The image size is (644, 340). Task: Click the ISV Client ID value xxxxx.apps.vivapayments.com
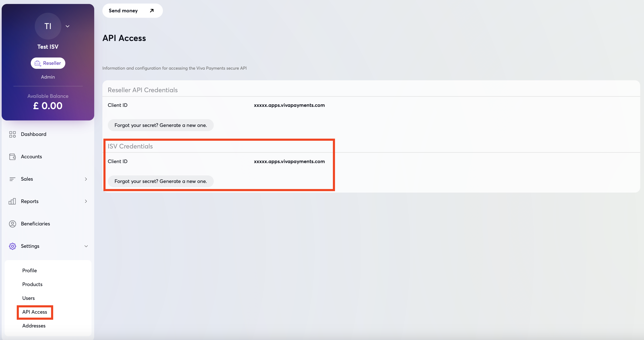289,161
